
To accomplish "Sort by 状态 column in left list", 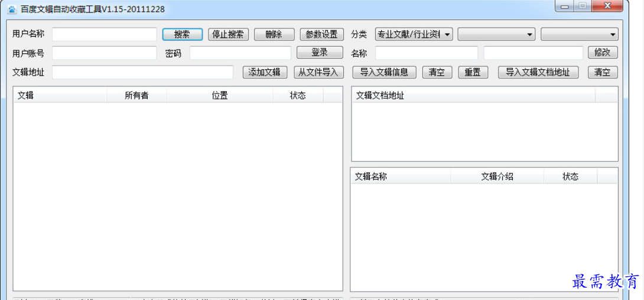I will click(298, 95).
